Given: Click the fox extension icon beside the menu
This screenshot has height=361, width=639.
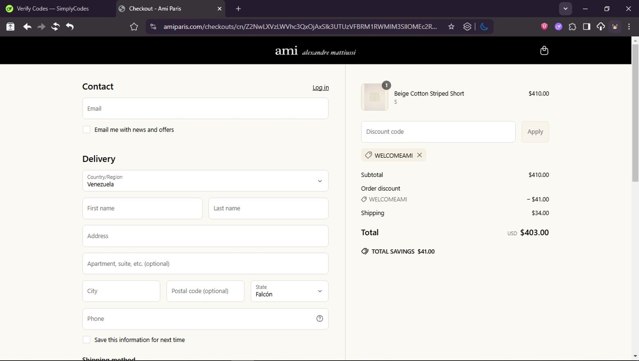Looking at the screenshot, I should point(615,26).
